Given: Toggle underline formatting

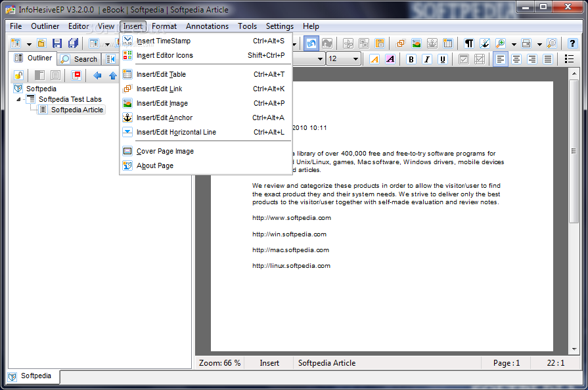Looking at the screenshot, I should pyautogui.click(x=443, y=59).
